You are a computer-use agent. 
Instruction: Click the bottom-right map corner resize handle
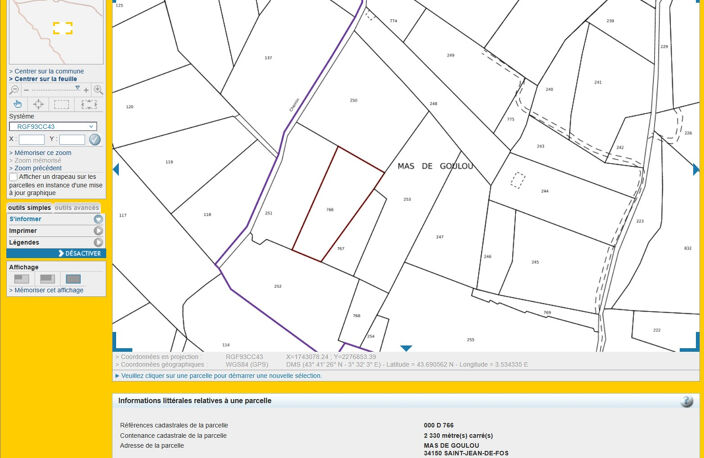click(x=691, y=342)
